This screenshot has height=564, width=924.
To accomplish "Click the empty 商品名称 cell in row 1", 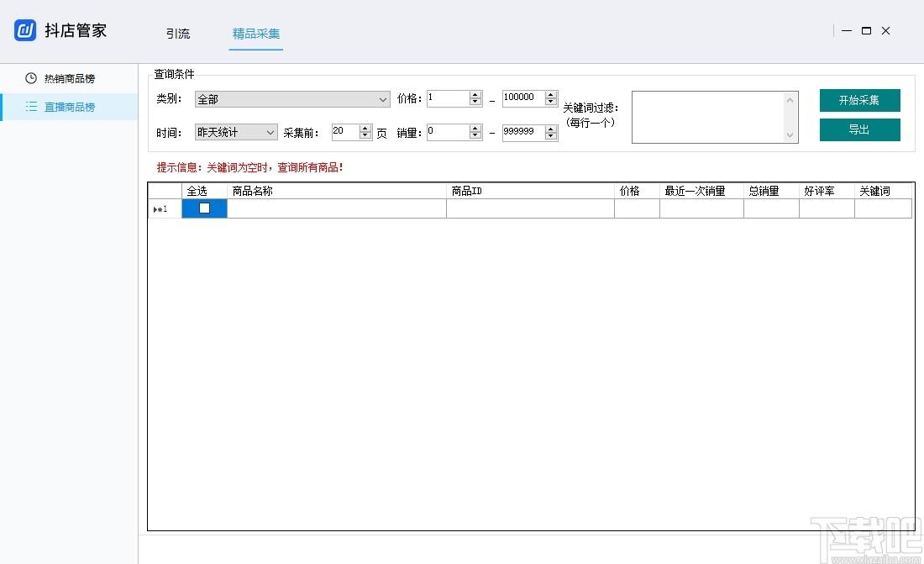I will point(337,208).
